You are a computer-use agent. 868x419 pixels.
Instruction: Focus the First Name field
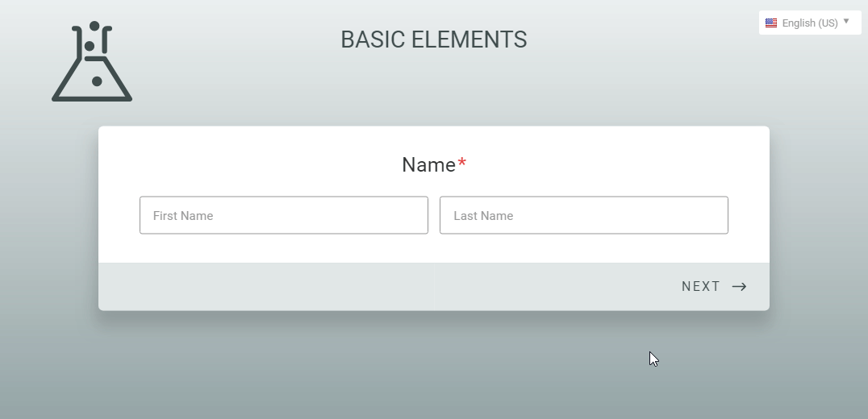click(284, 215)
